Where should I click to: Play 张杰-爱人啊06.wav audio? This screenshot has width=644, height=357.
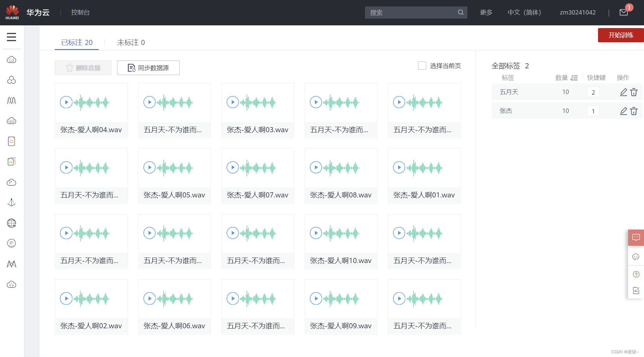tap(149, 299)
